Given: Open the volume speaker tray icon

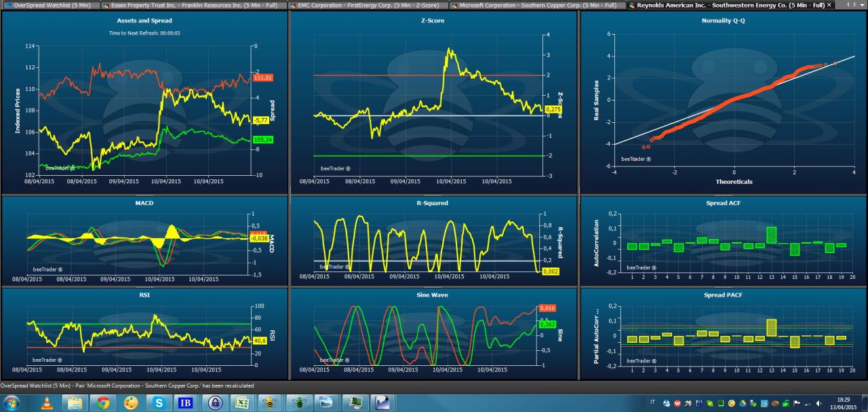Looking at the screenshot, I should tap(818, 403).
